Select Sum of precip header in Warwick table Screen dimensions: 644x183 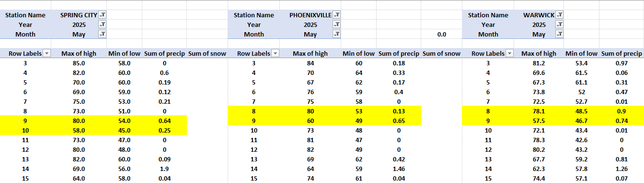click(x=621, y=53)
